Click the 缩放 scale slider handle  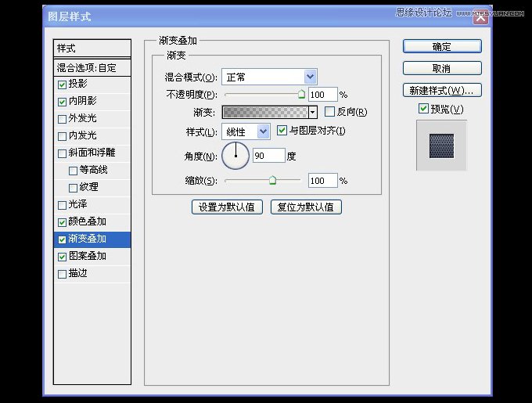click(x=272, y=180)
